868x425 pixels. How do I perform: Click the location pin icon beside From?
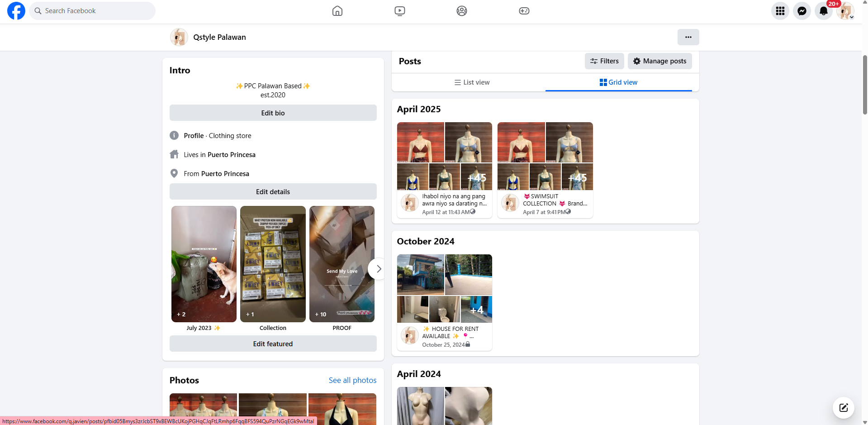click(x=174, y=173)
